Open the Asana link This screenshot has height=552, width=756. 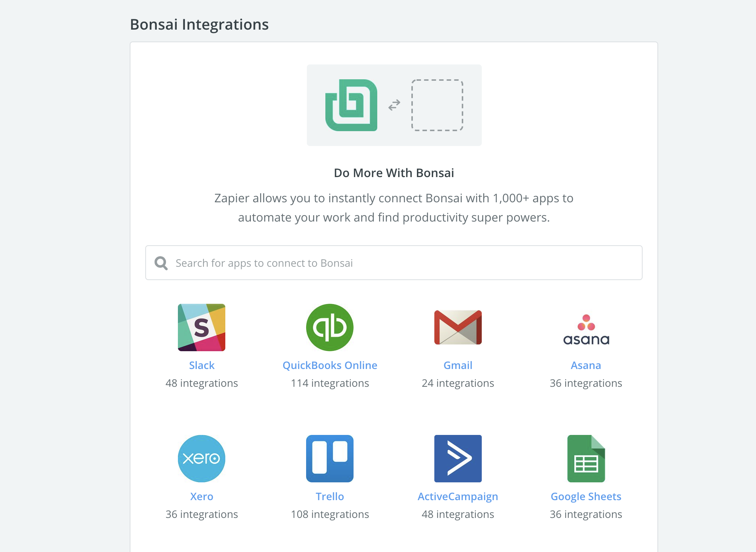point(586,365)
